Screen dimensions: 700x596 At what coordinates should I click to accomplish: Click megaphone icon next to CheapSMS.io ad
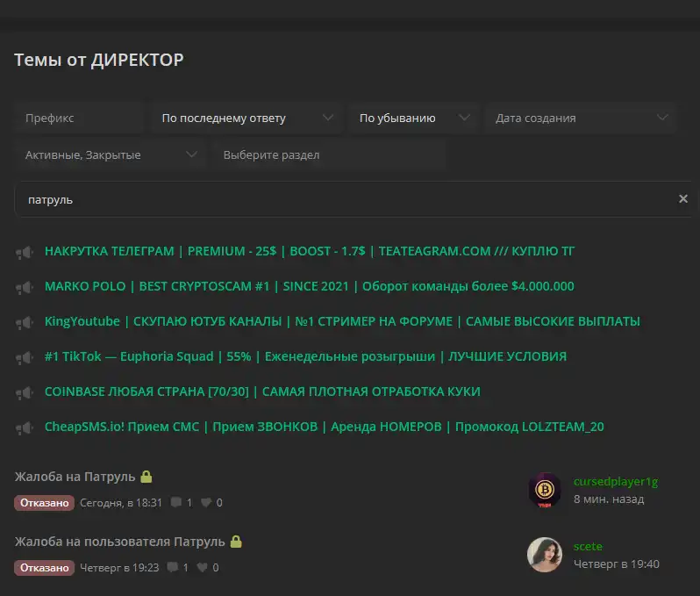tap(24, 428)
